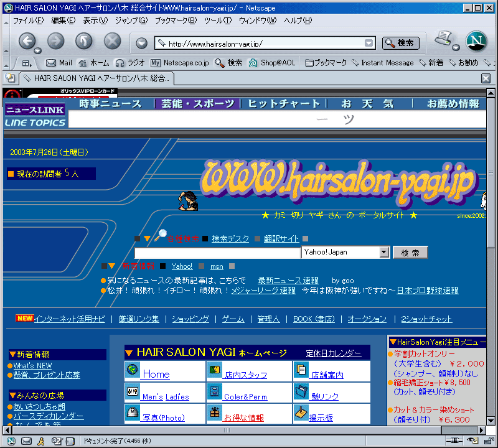Viewport: 498px width, 448px height.
Task: Open the ジャンプ(G) menu
Action: coord(131,21)
